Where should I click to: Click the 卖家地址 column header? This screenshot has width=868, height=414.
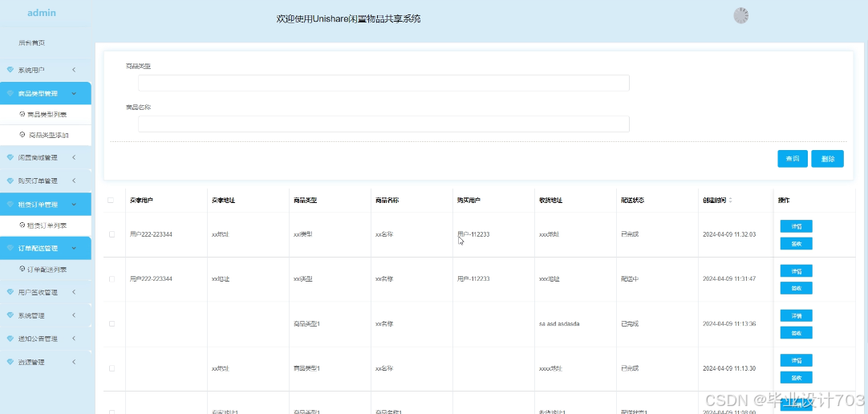[x=223, y=201]
